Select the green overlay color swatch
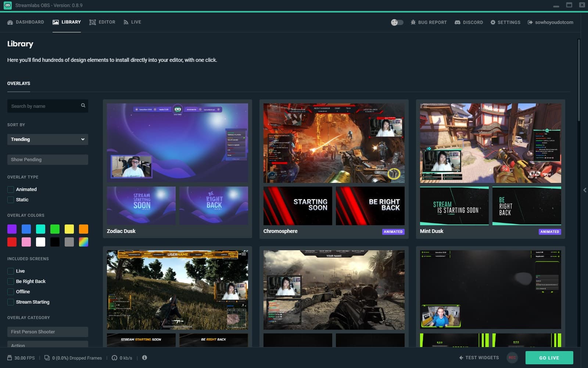This screenshot has width=588, height=368. [55, 229]
